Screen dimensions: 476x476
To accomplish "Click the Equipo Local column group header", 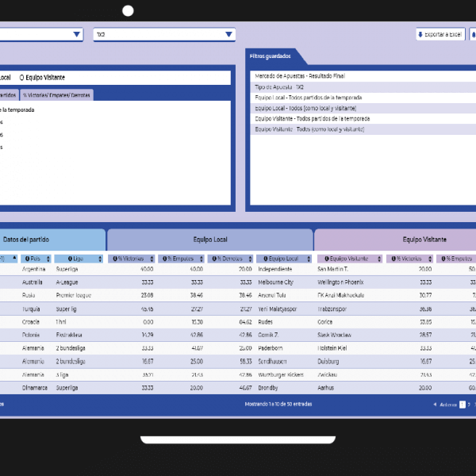I will point(210,239).
